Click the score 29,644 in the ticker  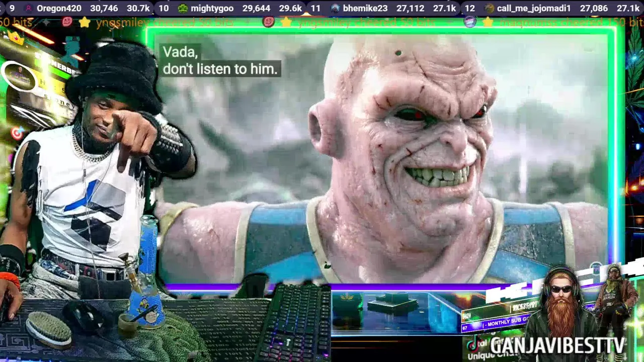[x=256, y=9]
